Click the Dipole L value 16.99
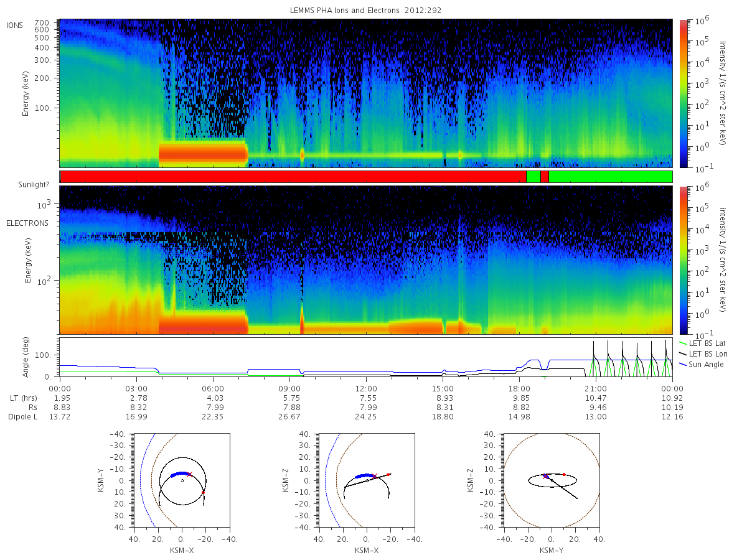The height and width of the screenshot is (560, 747). 136,416
